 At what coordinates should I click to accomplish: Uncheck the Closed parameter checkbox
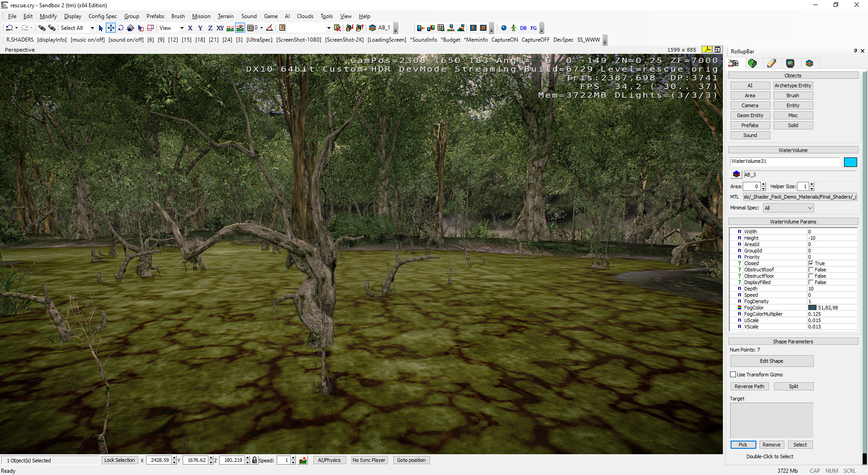click(811, 263)
